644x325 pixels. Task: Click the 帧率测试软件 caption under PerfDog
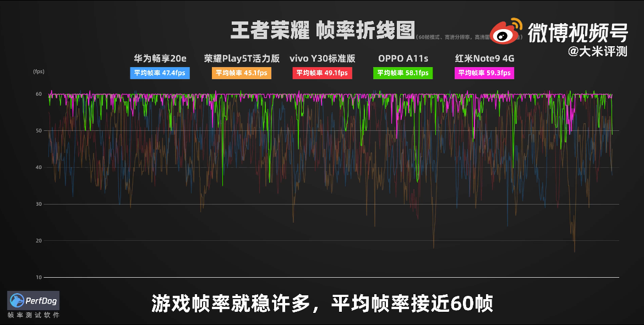click(33, 315)
